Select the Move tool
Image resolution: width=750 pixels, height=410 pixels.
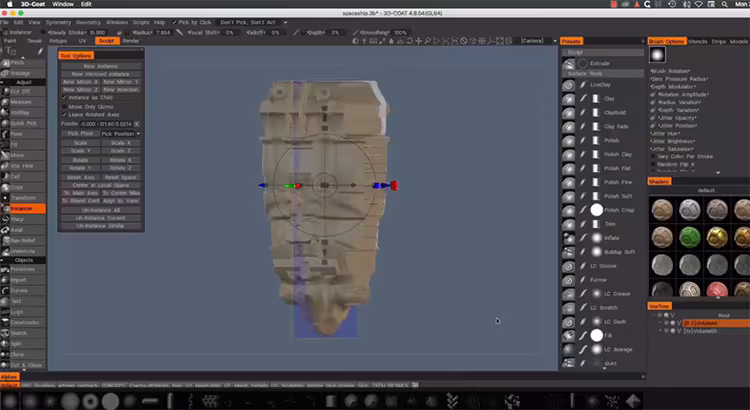pos(23,155)
